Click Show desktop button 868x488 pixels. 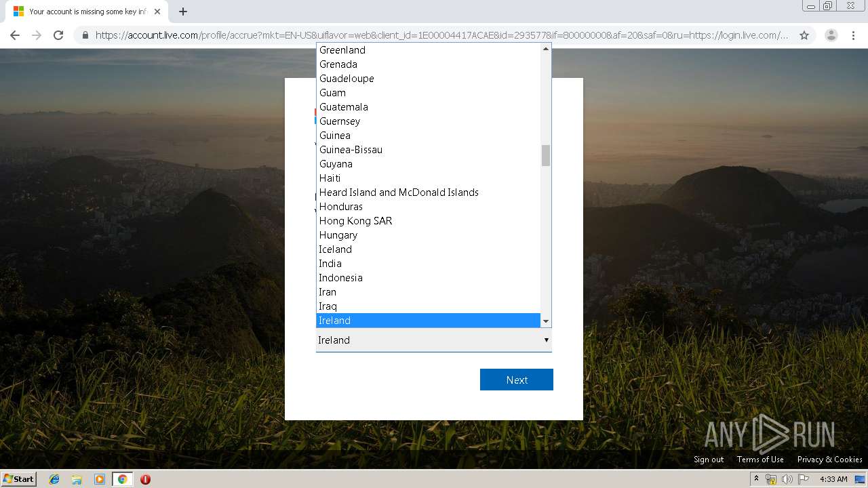[x=860, y=479]
